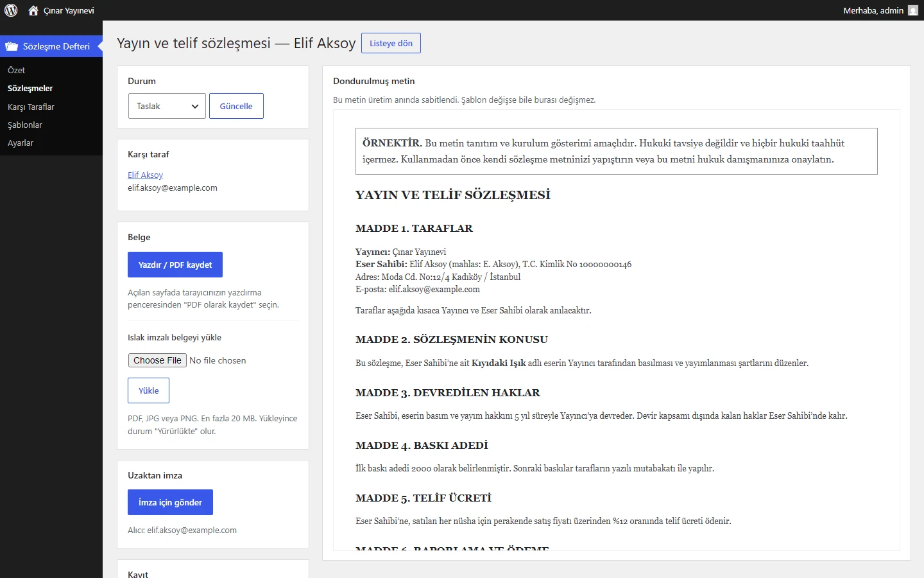Screen dimensions: 924x578
Task: Click Güncelle to update status
Action: click(236, 106)
